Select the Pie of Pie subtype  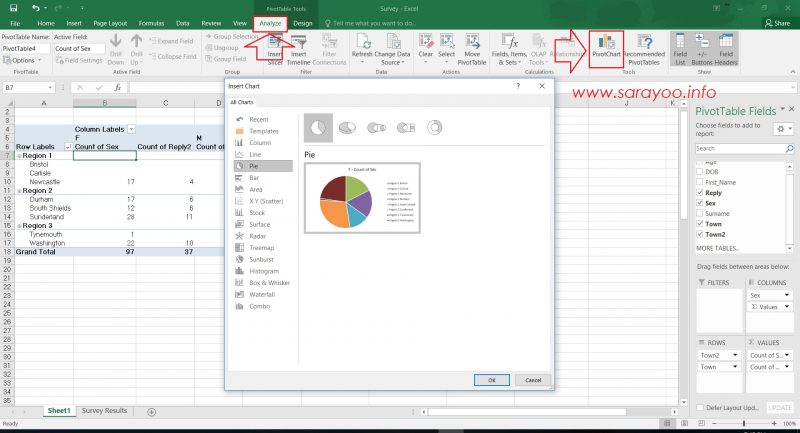pyautogui.click(x=377, y=128)
